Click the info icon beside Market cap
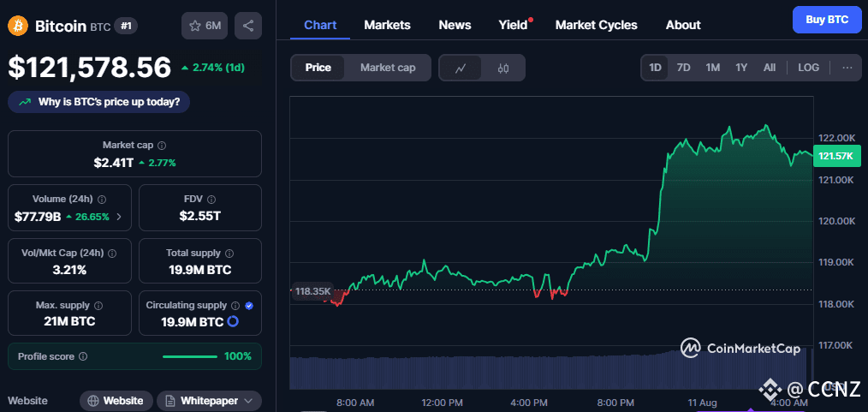The height and width of the screenshot is (412, 868). 162,146
